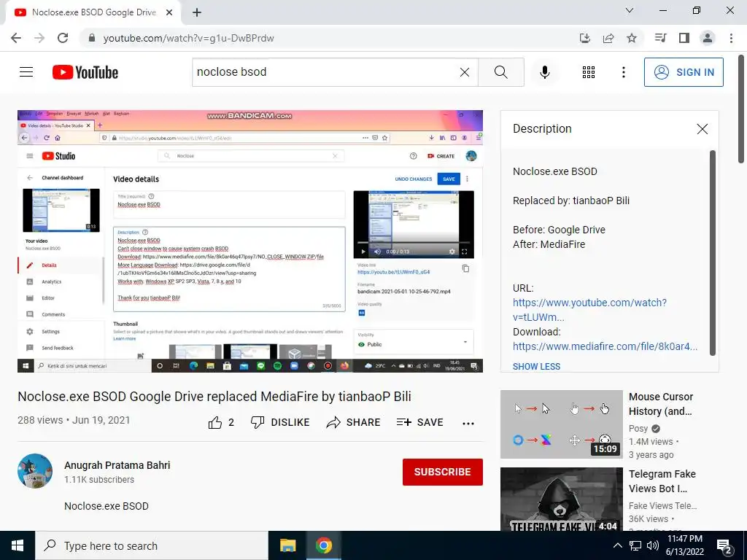Subscribe to Anugrah Pratama Bahri

443,472
